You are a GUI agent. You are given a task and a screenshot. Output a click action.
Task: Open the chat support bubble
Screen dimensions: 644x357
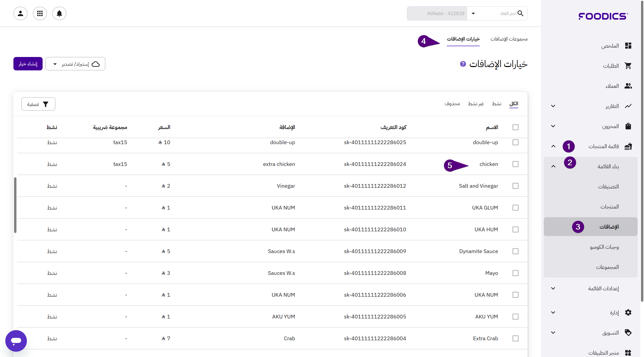16,341
